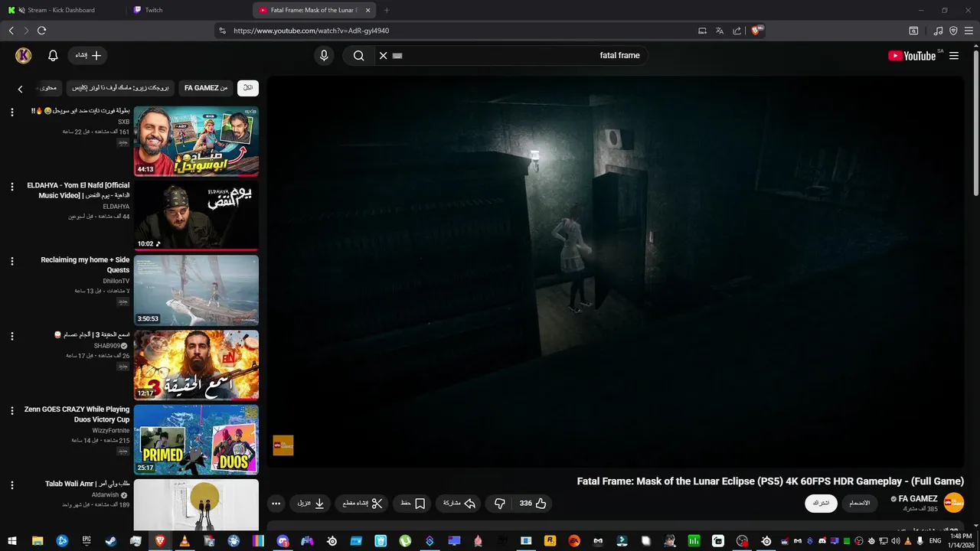Create a clip with the scissors button
Image resolution: width=980 pixels, height=551 pixels.
(363, 504)
